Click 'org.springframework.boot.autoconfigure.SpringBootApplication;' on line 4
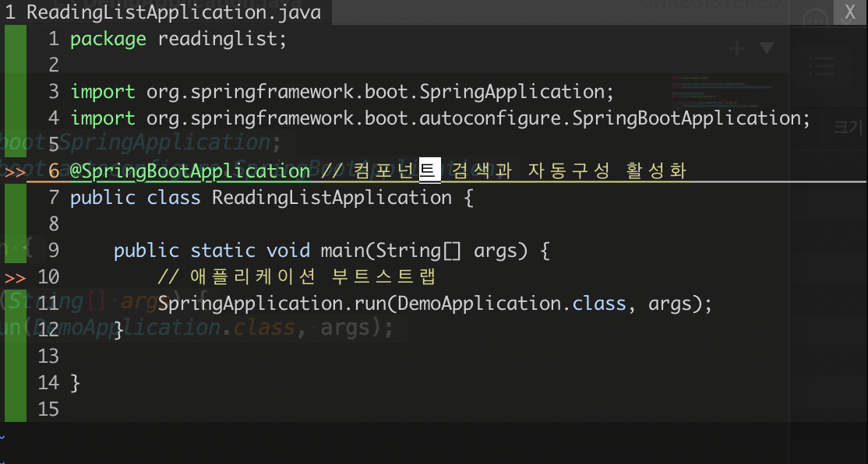 [x=478, y=118]
